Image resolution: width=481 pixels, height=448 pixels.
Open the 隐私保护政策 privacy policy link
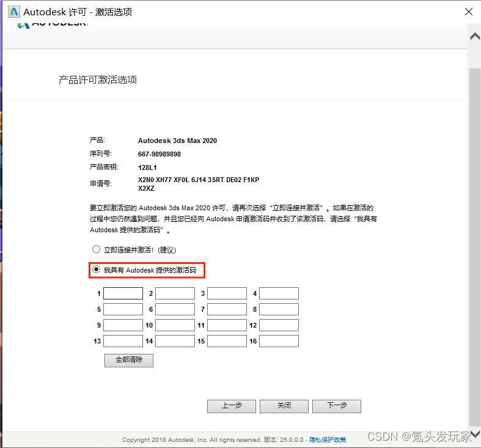tap(328, 439)
